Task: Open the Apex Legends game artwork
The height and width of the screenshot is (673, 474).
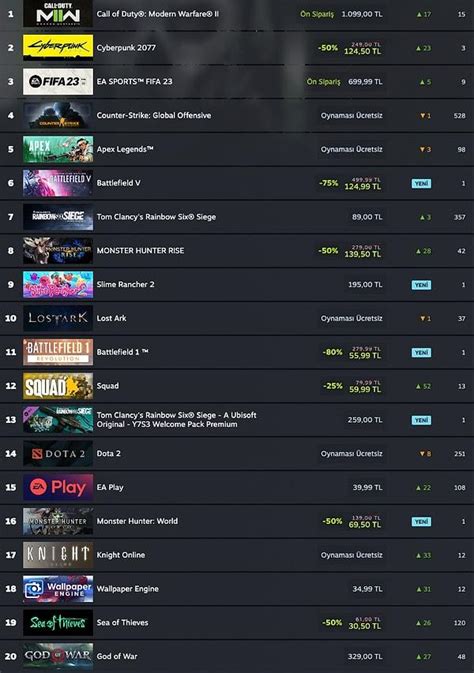Action: (58, 149)
